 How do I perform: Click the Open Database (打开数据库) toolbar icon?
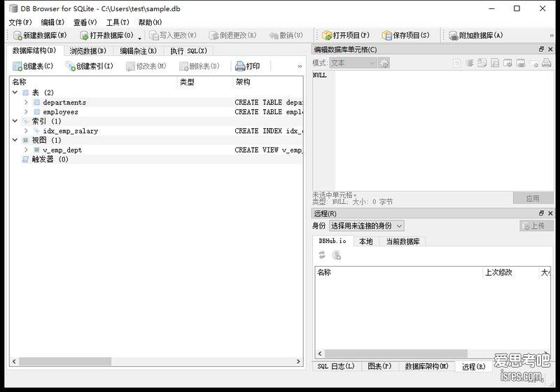pyautogui.click(x=84, y=35)
